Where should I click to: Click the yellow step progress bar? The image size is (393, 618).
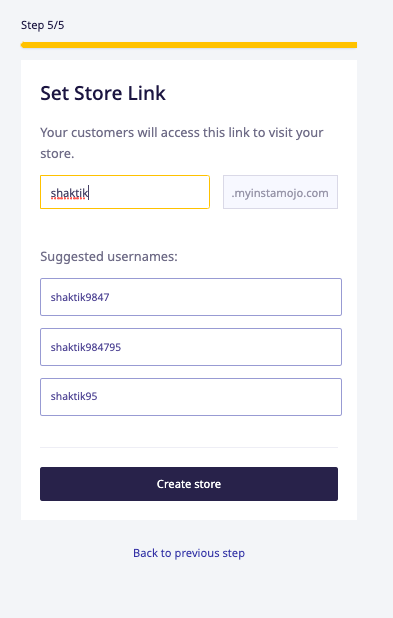[189, 45]
